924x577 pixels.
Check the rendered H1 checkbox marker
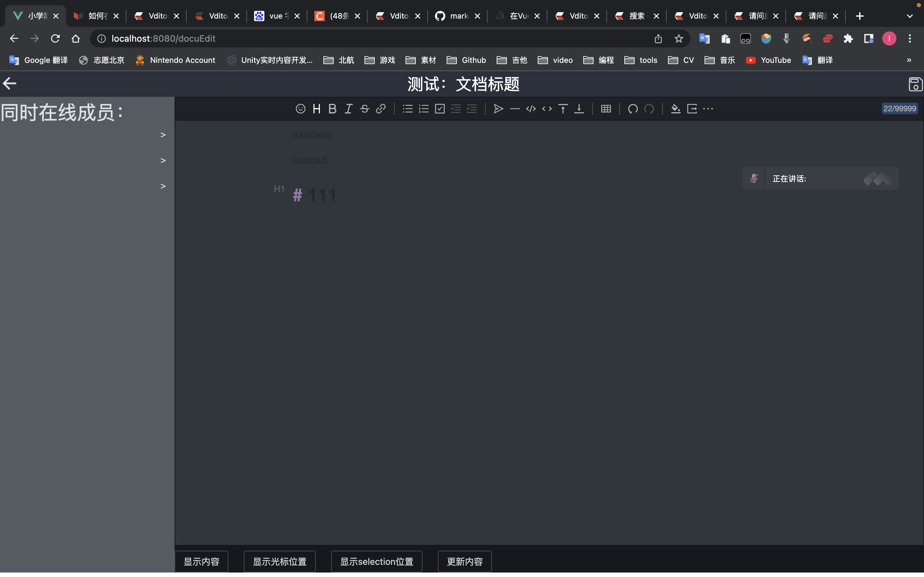pyautogui.click(x=279, y=188)
